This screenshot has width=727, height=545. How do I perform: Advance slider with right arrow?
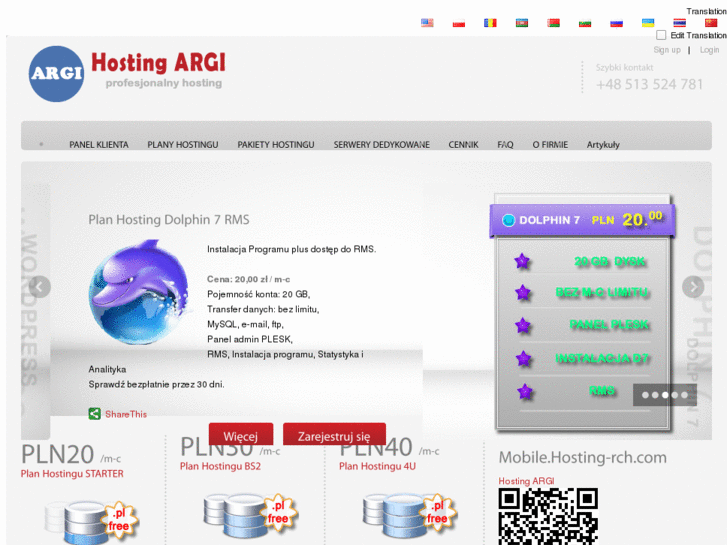(693, 287)
